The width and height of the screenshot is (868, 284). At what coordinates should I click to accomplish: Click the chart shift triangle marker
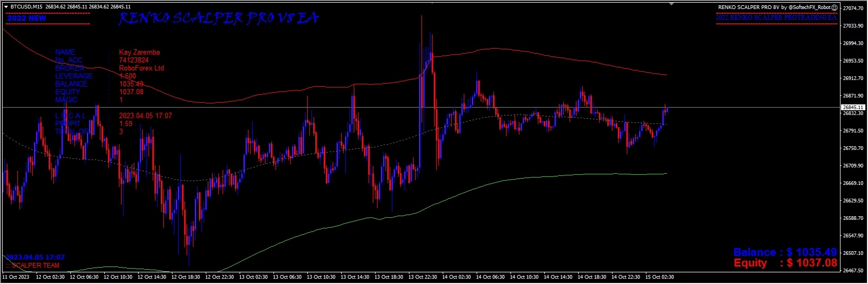point(671,4)
